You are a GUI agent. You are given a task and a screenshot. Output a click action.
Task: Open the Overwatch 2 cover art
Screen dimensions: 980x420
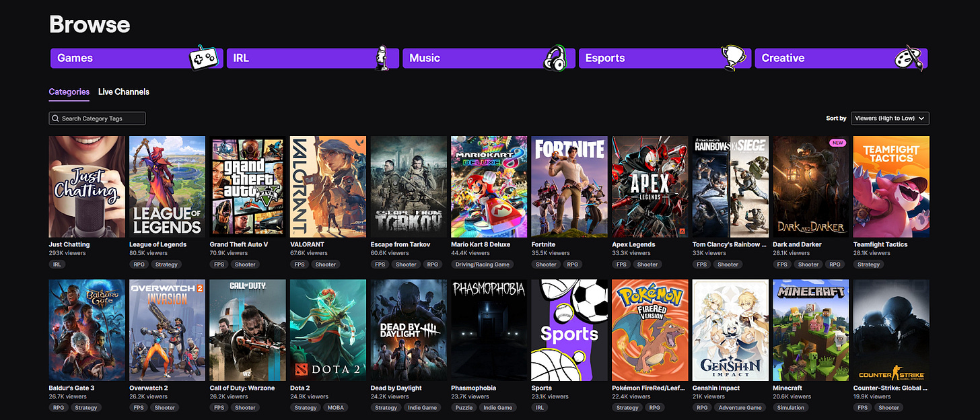[168, 330]
